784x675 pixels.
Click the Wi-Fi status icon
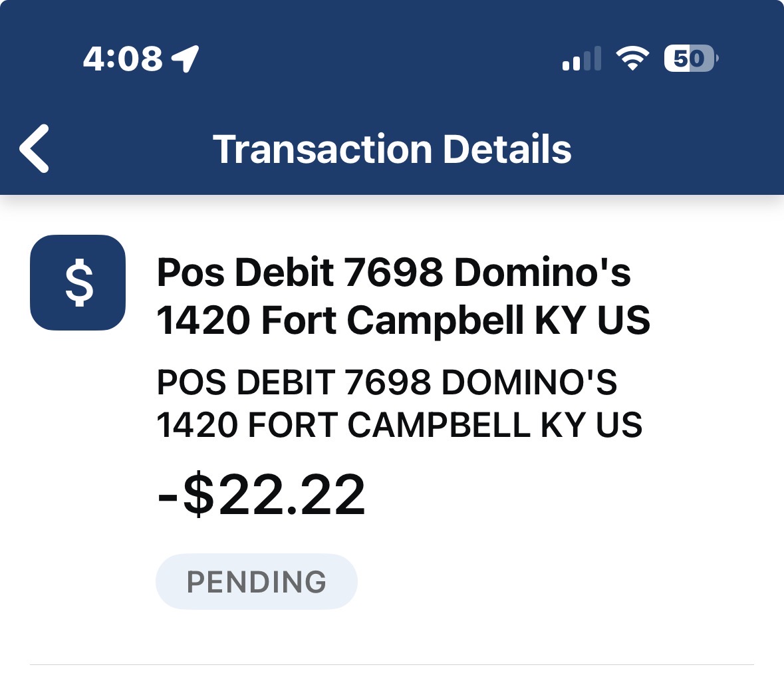coord(632,59)
